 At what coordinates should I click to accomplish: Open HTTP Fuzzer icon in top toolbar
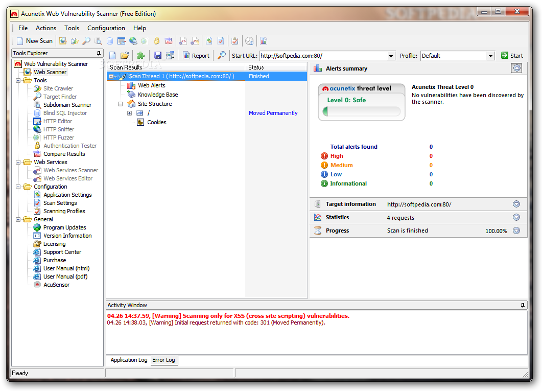(x=145, y=41)
